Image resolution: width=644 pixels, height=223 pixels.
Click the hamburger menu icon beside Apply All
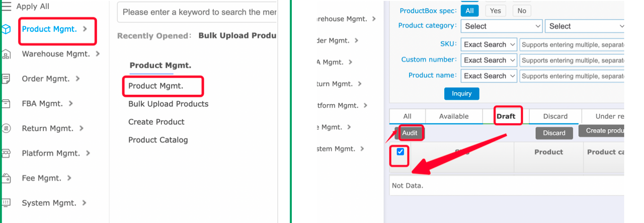[7, 7]
